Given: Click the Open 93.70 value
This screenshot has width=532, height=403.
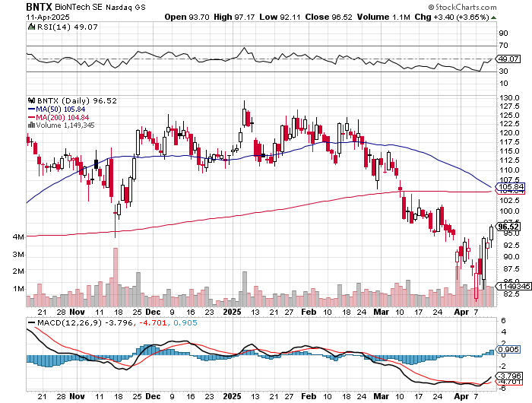Looking at the screenshot, I should [x=187, y=17].
